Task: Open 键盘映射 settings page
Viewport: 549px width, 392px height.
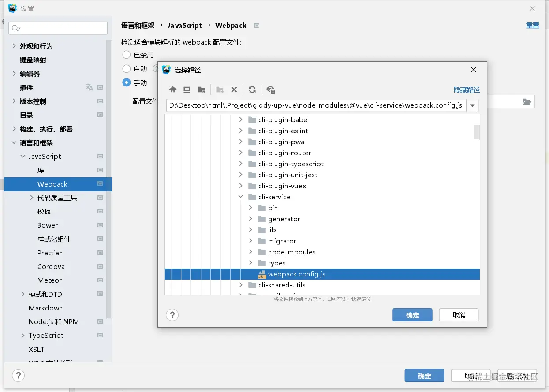Action: (x=33, y=60)
